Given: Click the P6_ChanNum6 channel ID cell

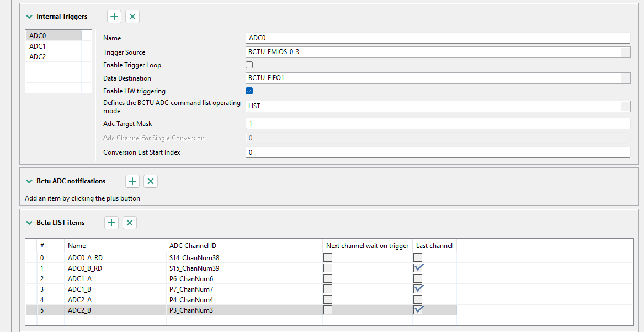Looking at the screenshot, I should tap(244, 278).
